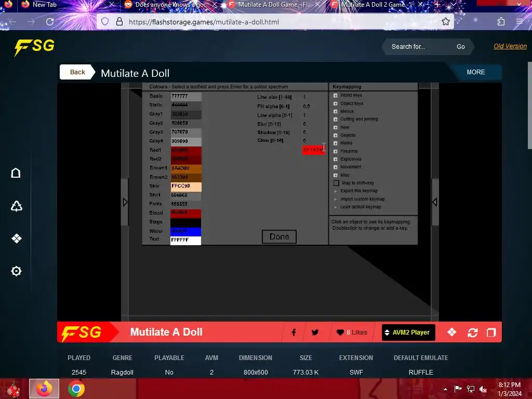Viewport: 532px width, 399px height.
Task: Click diamond icon in game bar
Action: [x=451, y=332]
